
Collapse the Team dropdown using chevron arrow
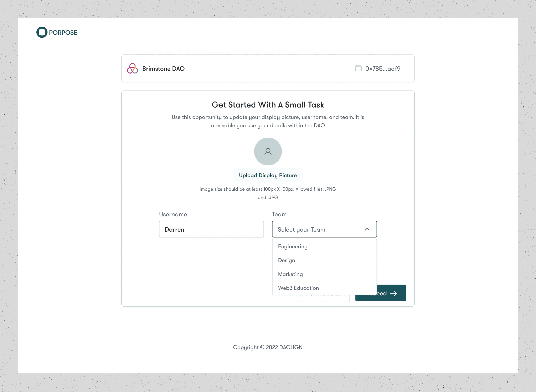[x=367, y=229]
